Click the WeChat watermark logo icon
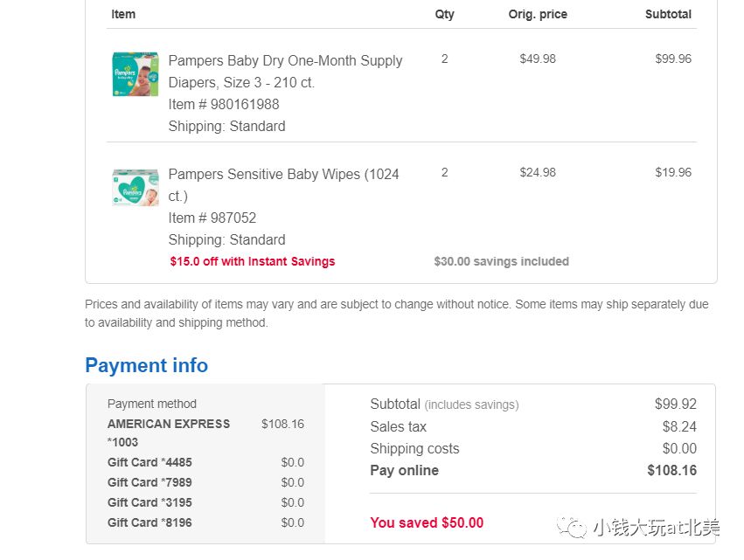 (x=574, y=529)
